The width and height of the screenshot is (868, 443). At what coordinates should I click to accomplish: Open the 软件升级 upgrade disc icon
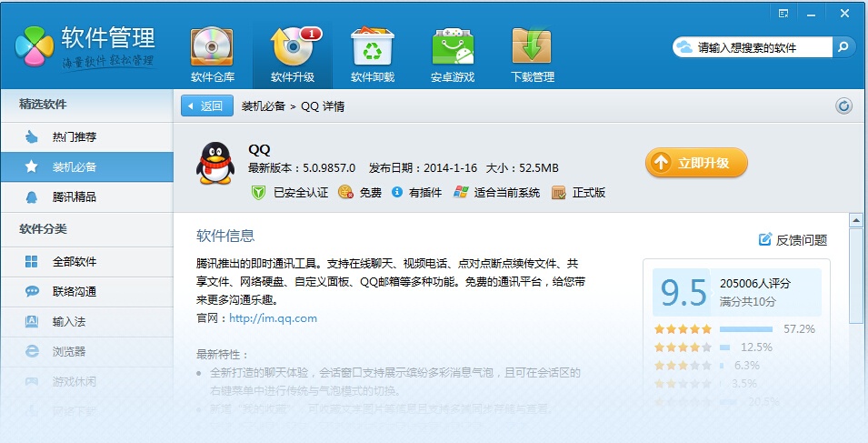293,47
